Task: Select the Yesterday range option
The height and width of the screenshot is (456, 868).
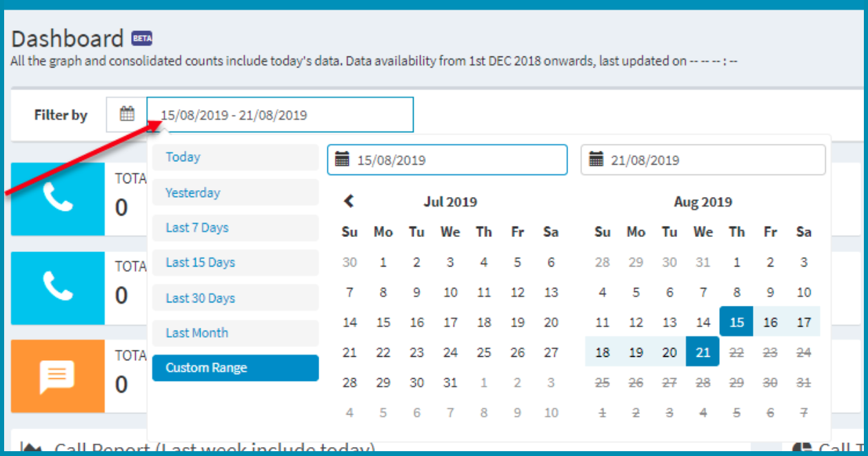Action: click(236, 193)
